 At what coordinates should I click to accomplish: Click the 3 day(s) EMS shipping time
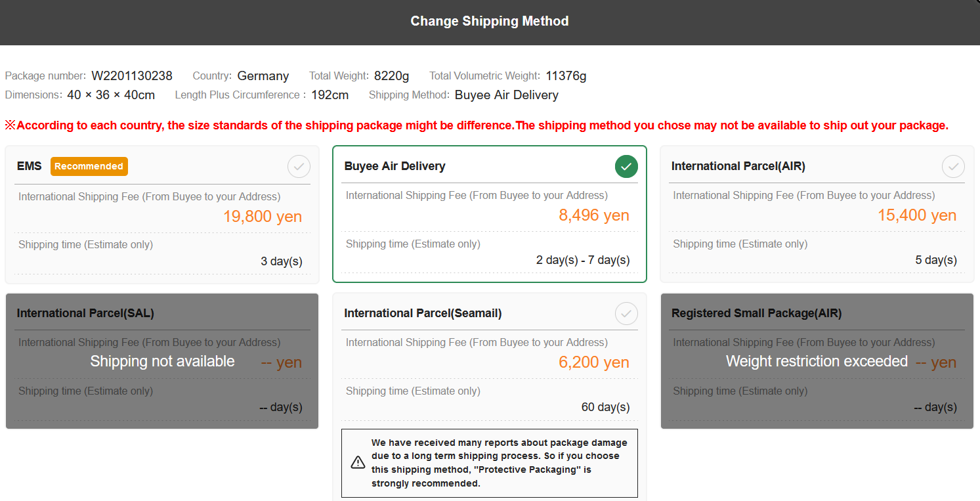click(282, 261)
